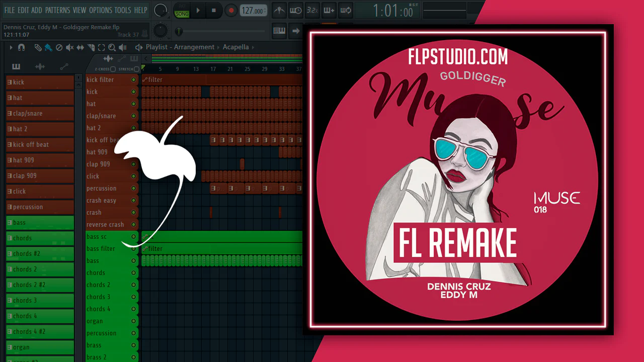Viewport: 644px width, 362px height.
Task: Open the EDIT menu
Action: pyautogui.click(x=23, y=10)
